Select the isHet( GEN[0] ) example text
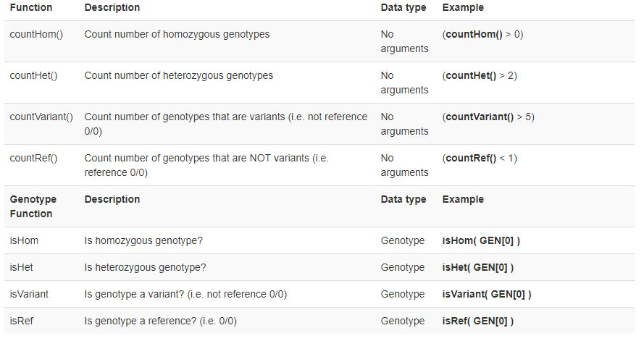Screen dimensions: 644x341 [478, 268]
